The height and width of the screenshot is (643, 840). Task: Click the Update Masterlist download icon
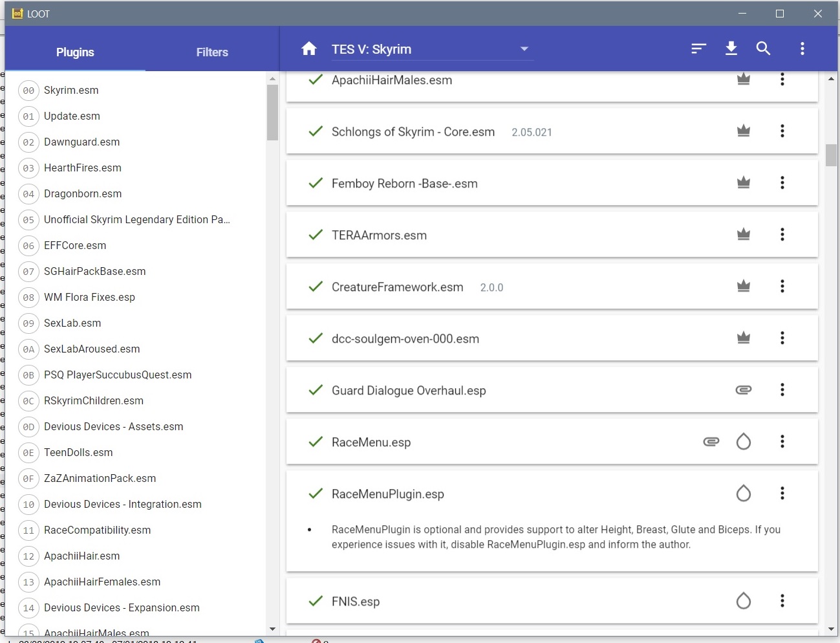(731, 49)
